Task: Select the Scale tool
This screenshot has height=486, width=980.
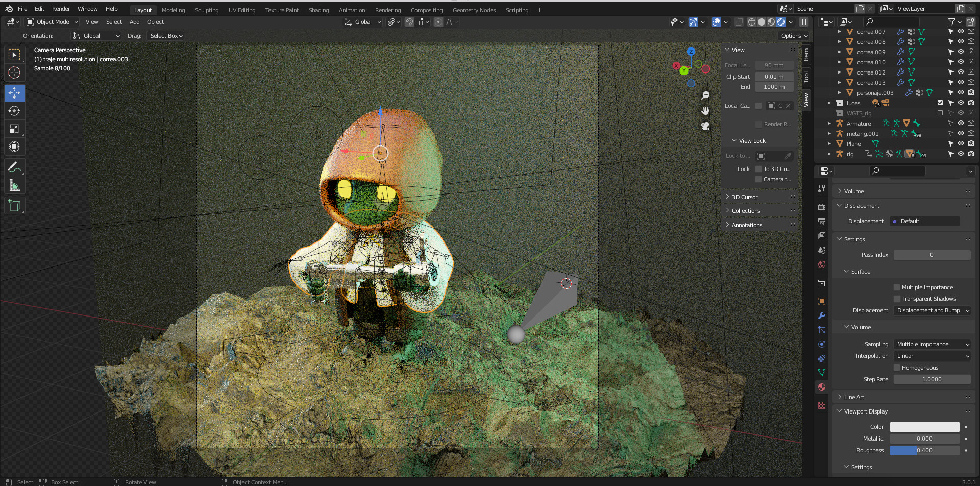Action: 14,129
